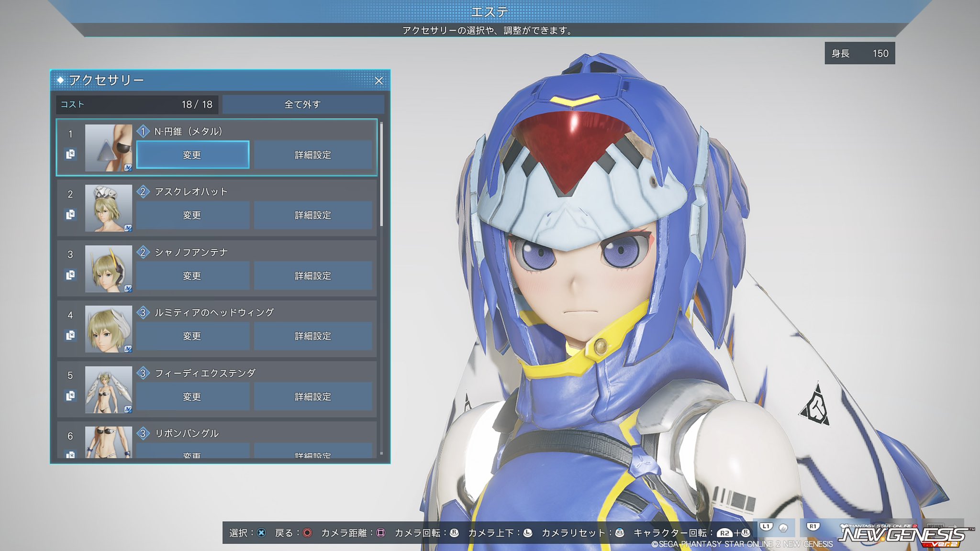Screen dimensions: 980x551
Task: Click the square button icon for カメラ距離
Action: 381,533
